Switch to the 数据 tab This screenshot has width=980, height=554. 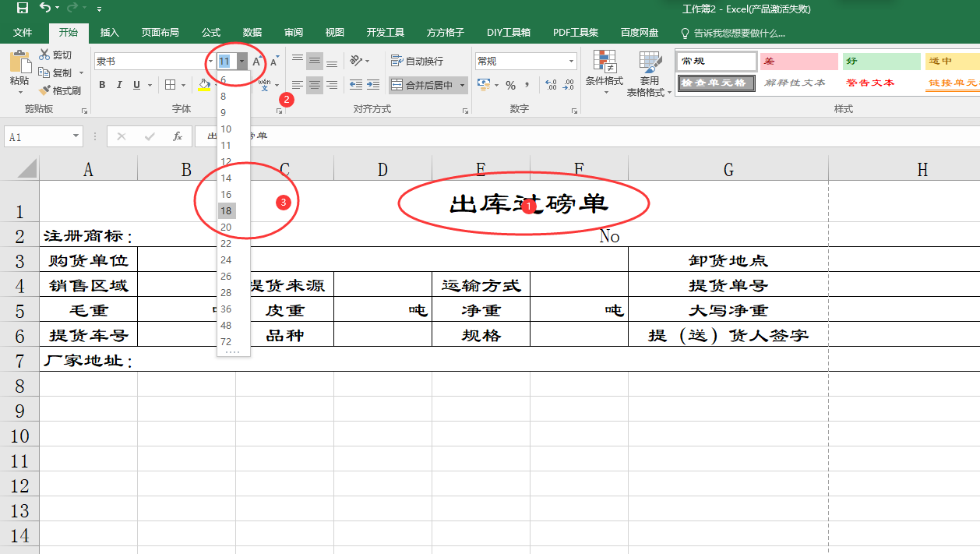tap(252, 33)
